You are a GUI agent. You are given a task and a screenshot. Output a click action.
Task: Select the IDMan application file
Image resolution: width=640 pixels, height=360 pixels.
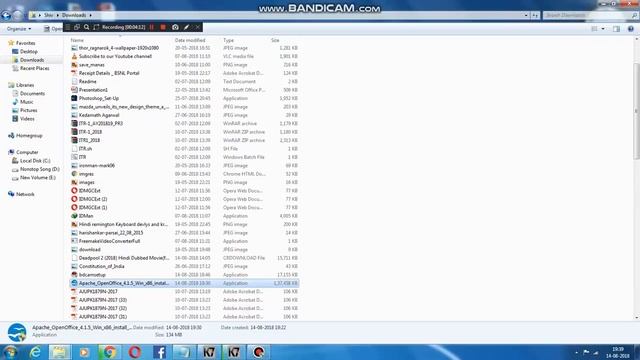tap(184, 216)
